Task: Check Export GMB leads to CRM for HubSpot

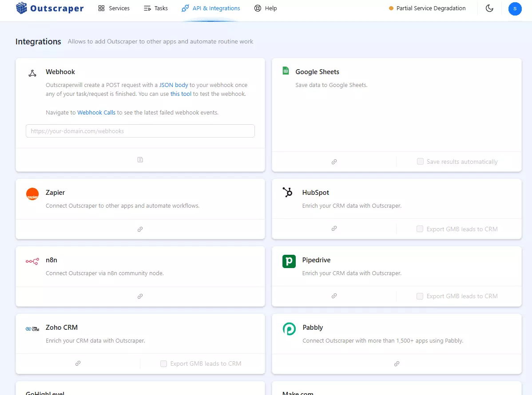Action: point(420,229)
